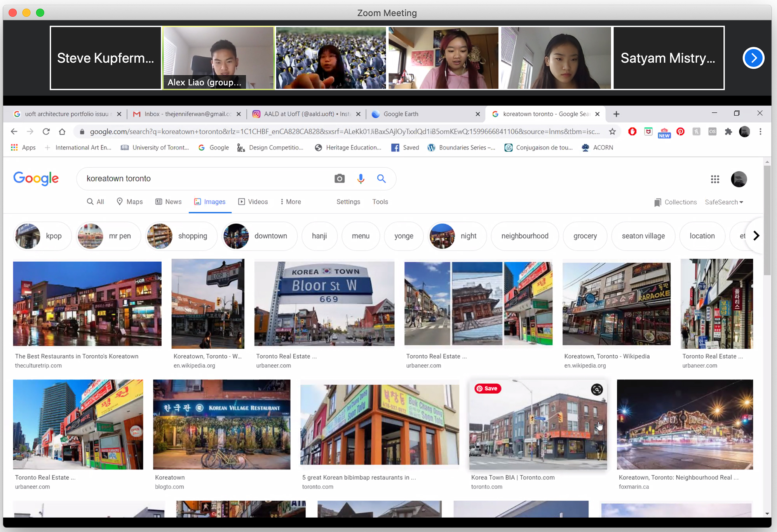Click the Pinterest Save button on image
Screen dimensions: 777x532
point(488,389)
